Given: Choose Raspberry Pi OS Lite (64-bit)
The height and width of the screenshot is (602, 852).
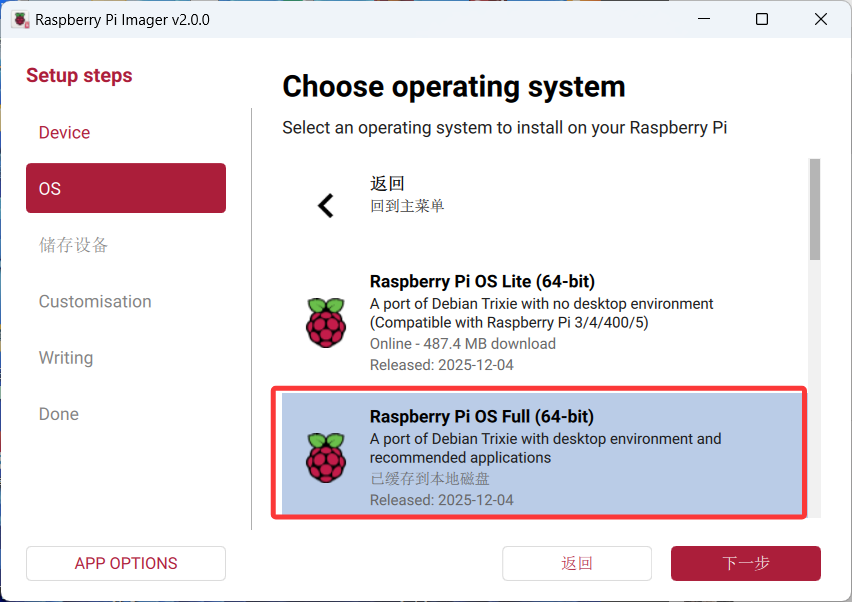Looking at the screenshot, I should click(544, 323).
